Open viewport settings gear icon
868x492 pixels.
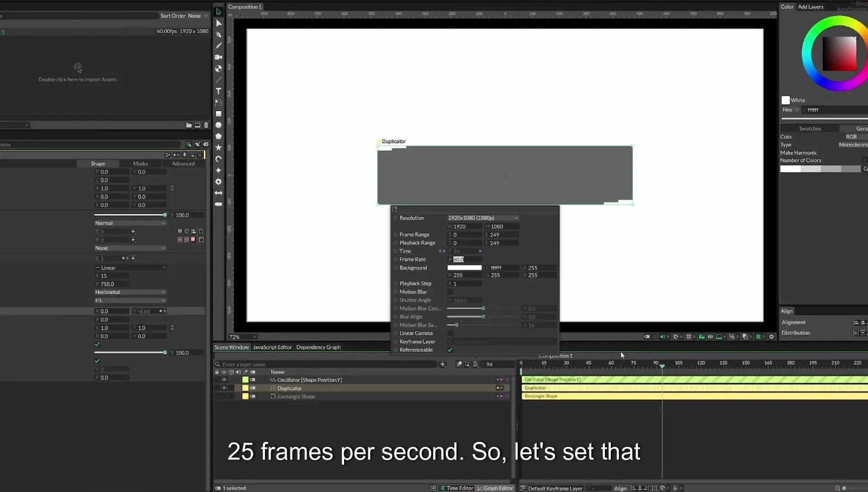772,337
